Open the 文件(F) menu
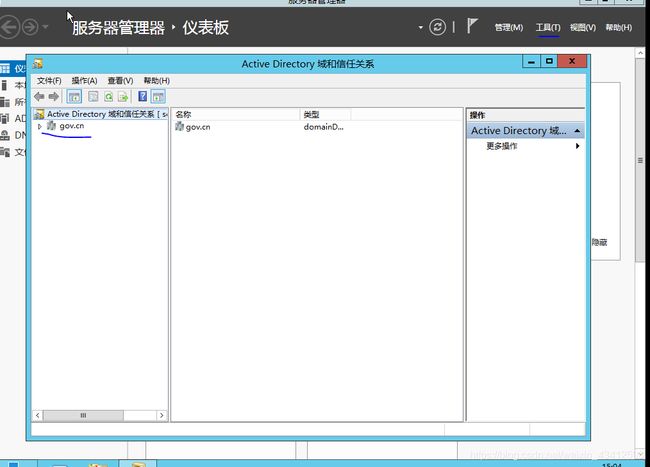Viewport: 650px width, 467px height. pos(49,80)
